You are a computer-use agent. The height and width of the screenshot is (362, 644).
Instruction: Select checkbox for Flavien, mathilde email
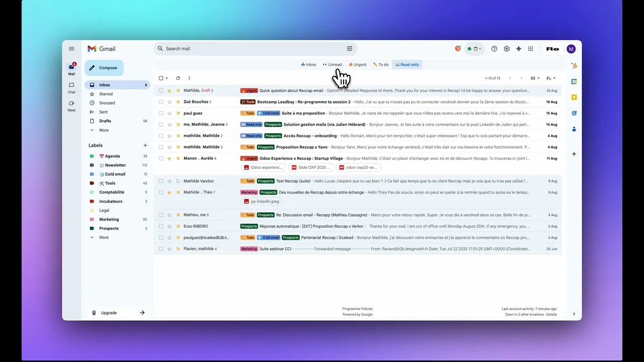coord(161,249)
